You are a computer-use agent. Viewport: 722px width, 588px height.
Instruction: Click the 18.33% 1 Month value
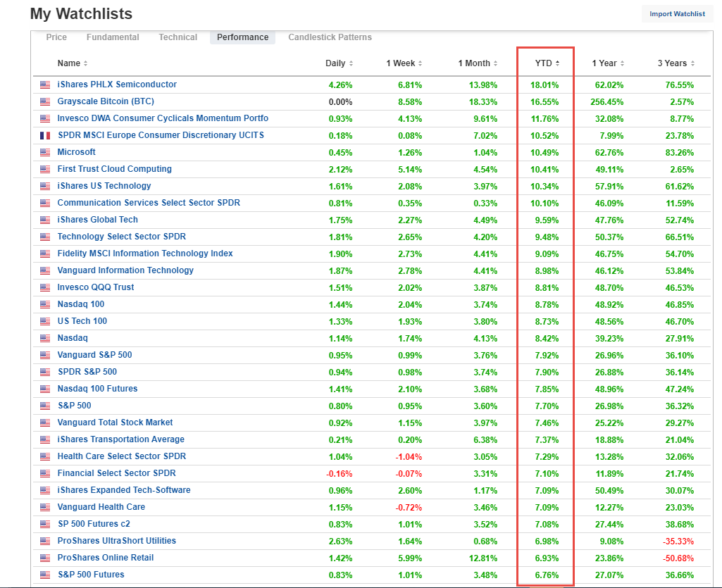click(483, 102)
